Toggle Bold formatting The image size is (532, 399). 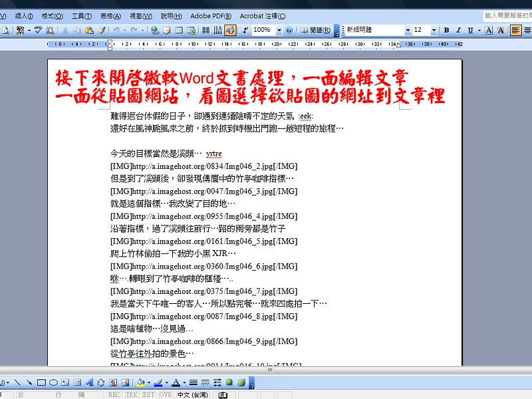click(446, 30)
